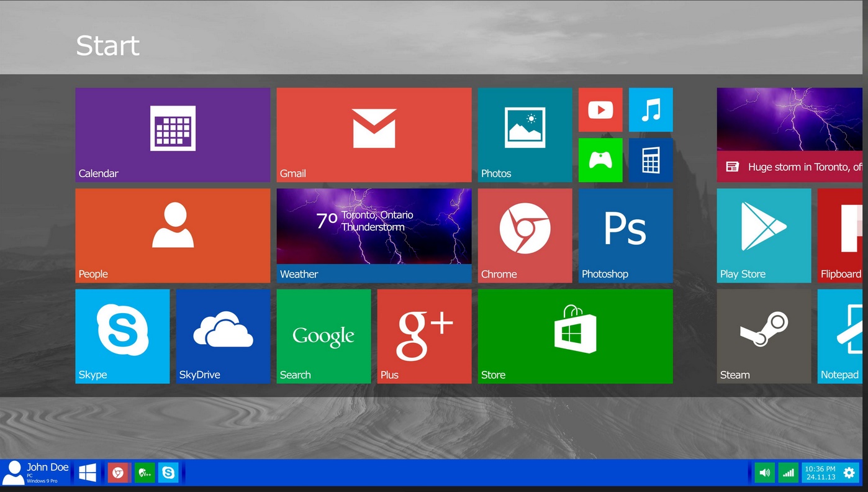Launch the Photoshop tile
Image resolution: width=868 pixels, height=492 pixels.
[625, 235]
